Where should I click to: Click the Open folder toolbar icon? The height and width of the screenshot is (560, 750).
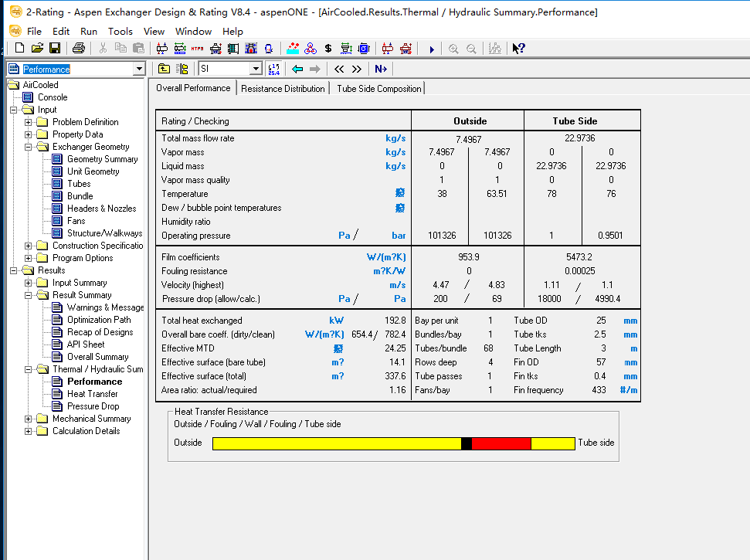[x=37, y=49]
